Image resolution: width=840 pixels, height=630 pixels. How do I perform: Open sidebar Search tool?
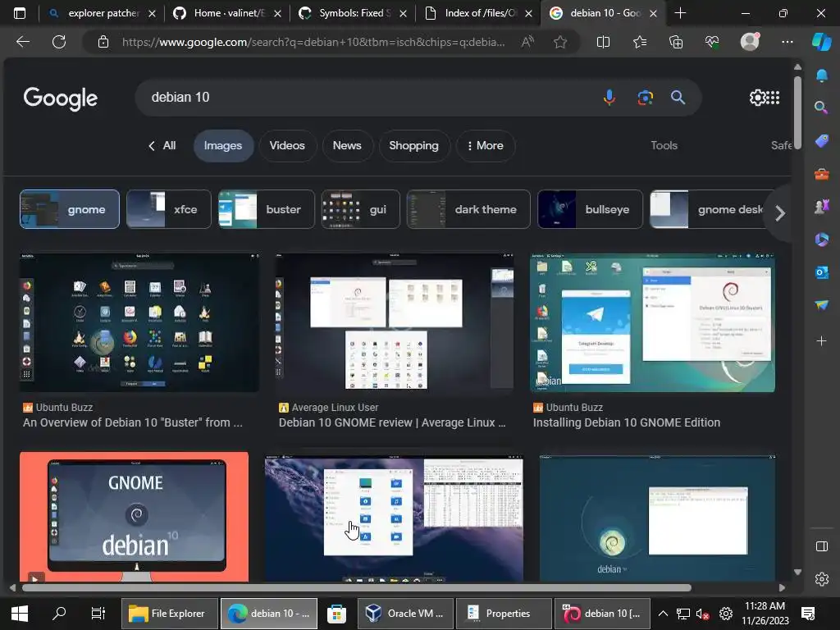point(821,107)
